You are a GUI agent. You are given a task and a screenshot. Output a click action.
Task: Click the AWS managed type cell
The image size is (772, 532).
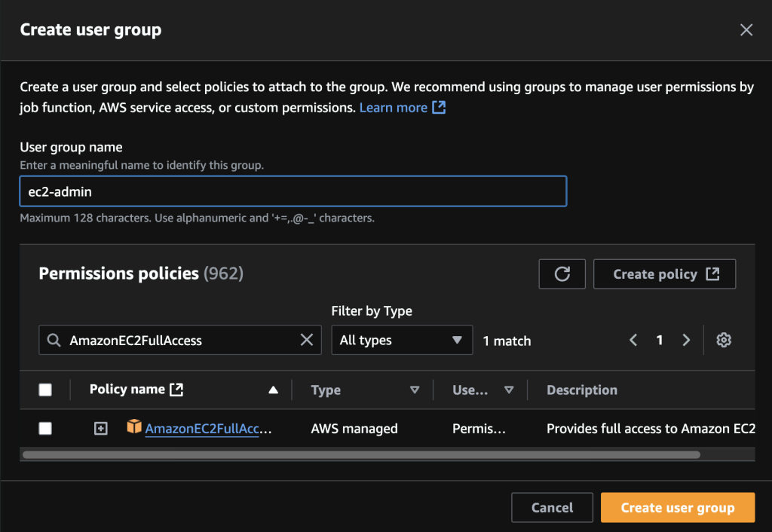point(354,429)
